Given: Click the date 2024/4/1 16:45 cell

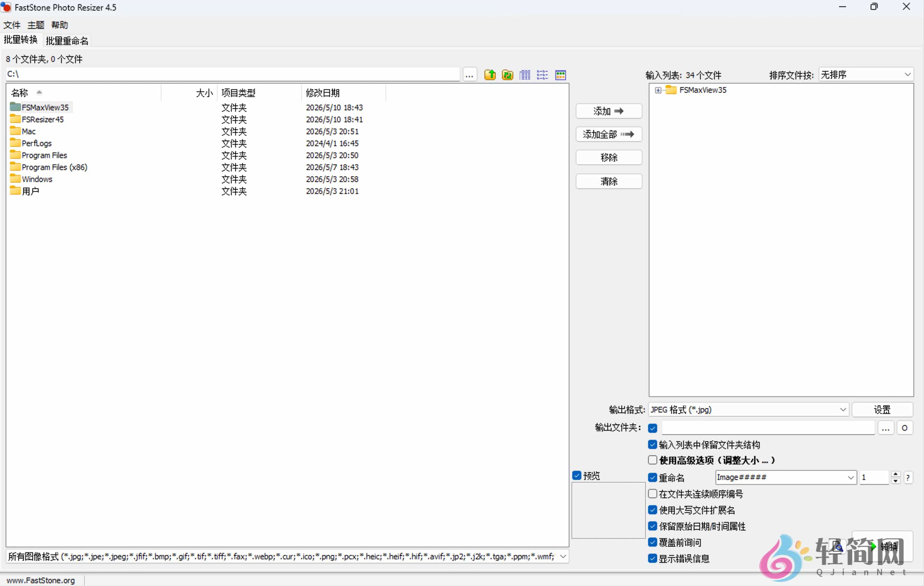Looking at the screenshot, I should [x=332, y=143].
